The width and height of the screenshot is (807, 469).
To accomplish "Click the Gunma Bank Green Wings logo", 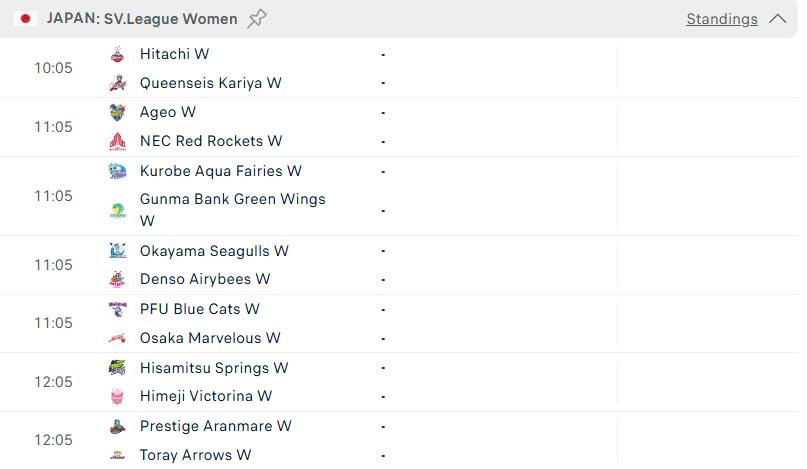I will [117, 211].
